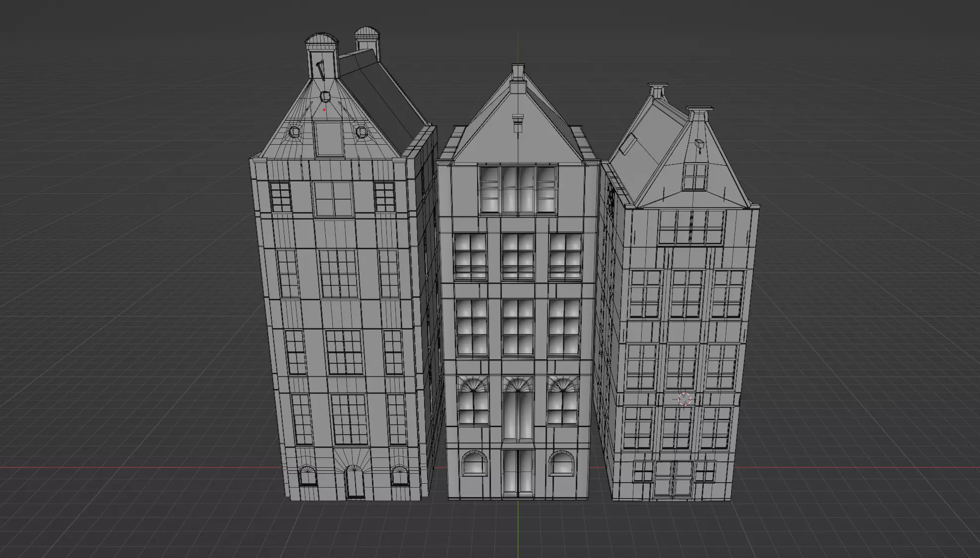Select the middle building's central arched tall window
The width and height of the screenshot is (980, 558).
click(x=517, y=409)
